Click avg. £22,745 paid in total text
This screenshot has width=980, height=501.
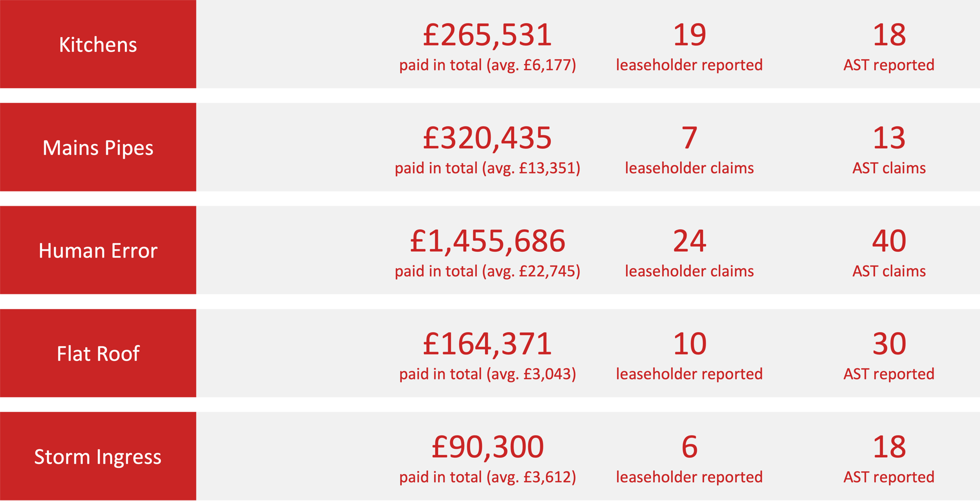(x=488, y=271)
